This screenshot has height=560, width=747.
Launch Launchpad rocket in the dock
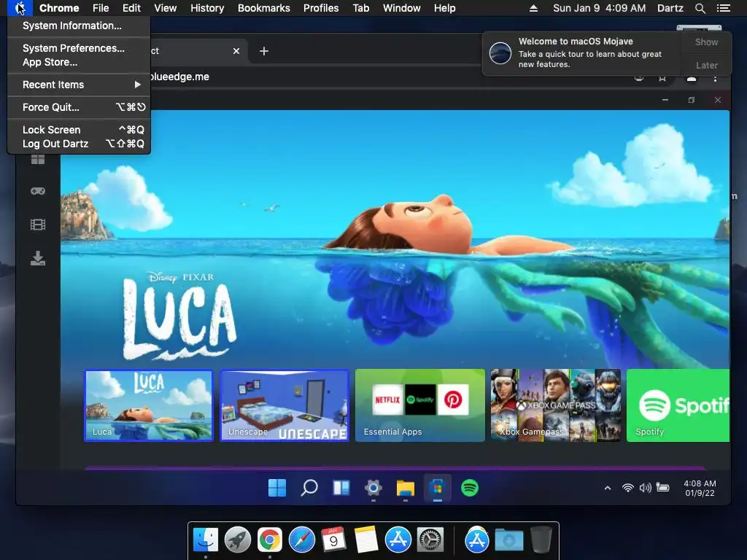(x=238, y=540)
